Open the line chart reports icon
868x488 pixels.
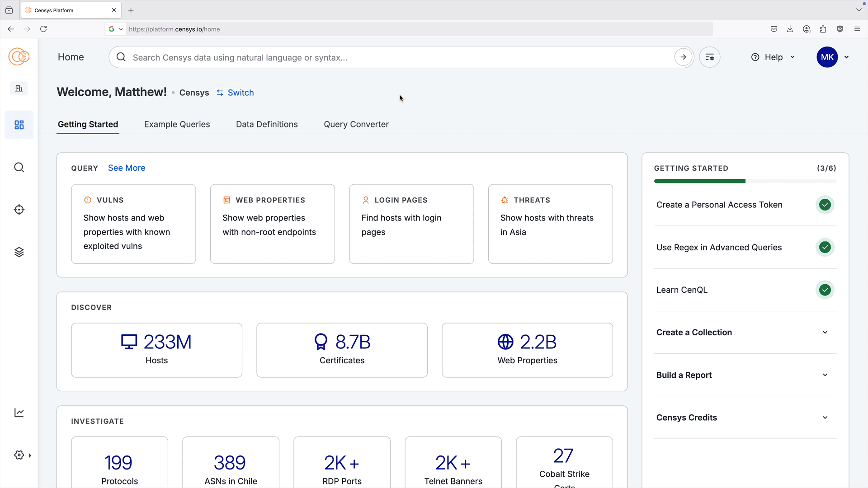[x=19, y=413]
